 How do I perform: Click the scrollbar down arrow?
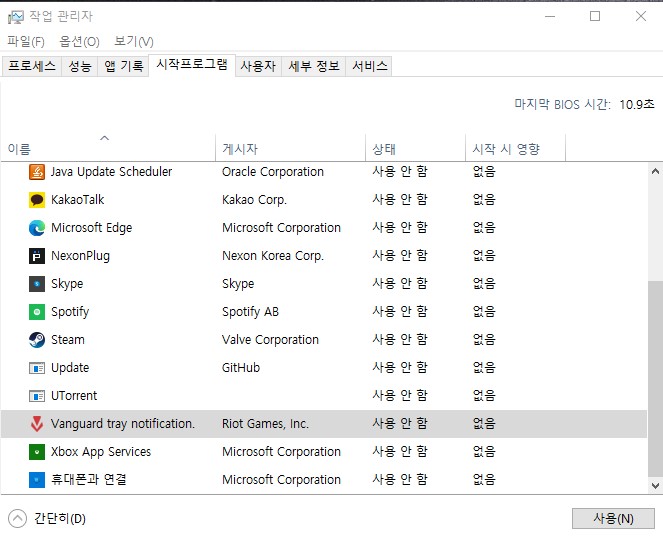click(655, 486)
